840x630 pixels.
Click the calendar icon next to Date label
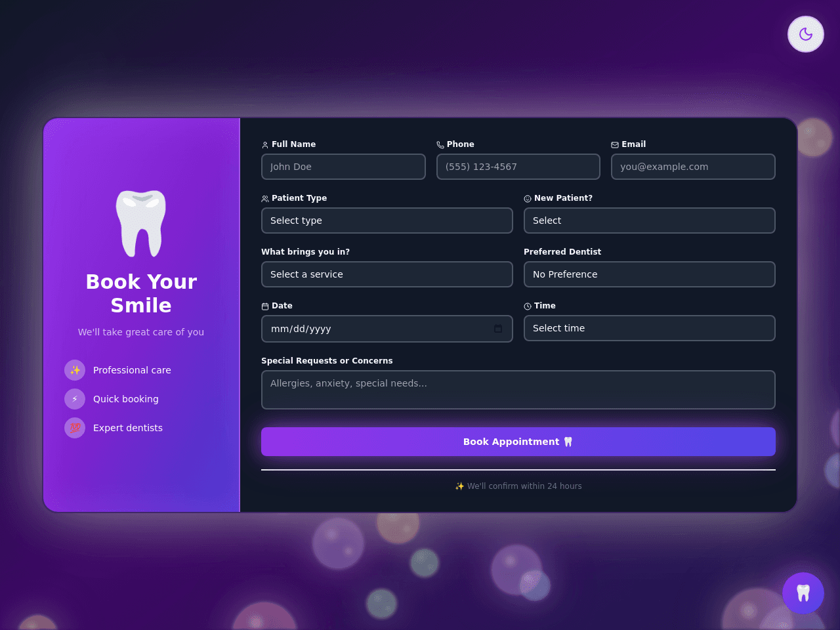265,306
